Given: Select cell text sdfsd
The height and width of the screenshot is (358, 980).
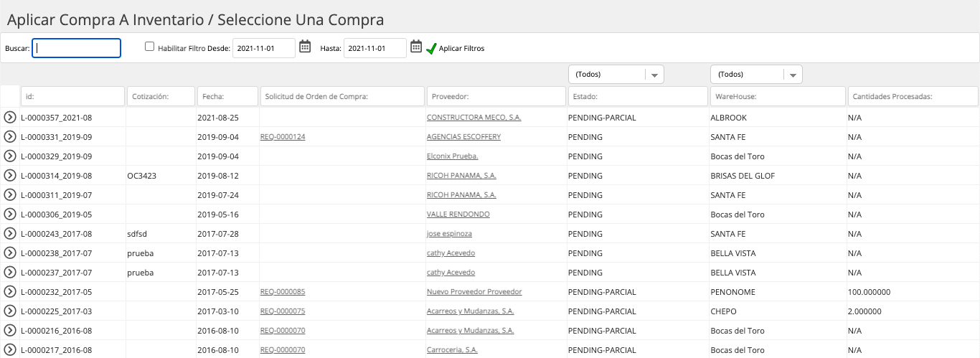Looking at the screenshot, I should (x=137, y=233).
